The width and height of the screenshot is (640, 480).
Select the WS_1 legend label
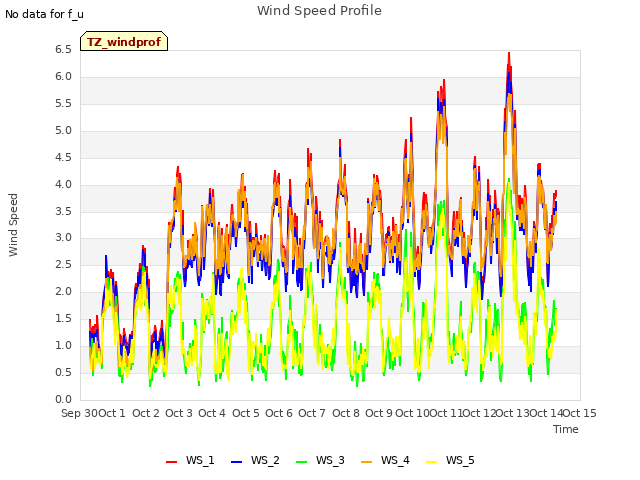coord(200,460)
